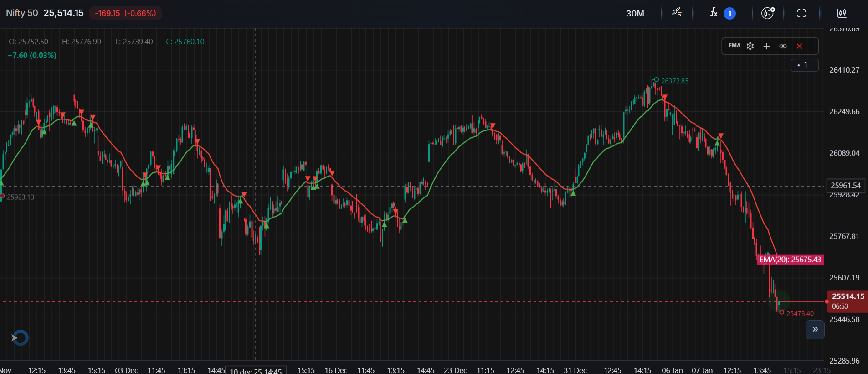Screen dimensions: 868x374
Task: Open the drawing tools pen icon
Action: (x=677, y=13)
